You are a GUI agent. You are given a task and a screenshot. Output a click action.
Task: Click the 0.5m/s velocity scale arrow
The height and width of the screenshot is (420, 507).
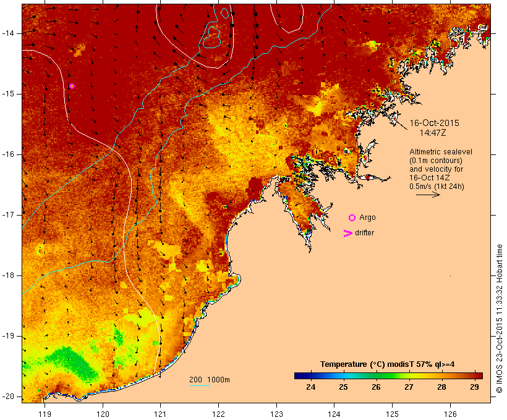tap(428, 195)
